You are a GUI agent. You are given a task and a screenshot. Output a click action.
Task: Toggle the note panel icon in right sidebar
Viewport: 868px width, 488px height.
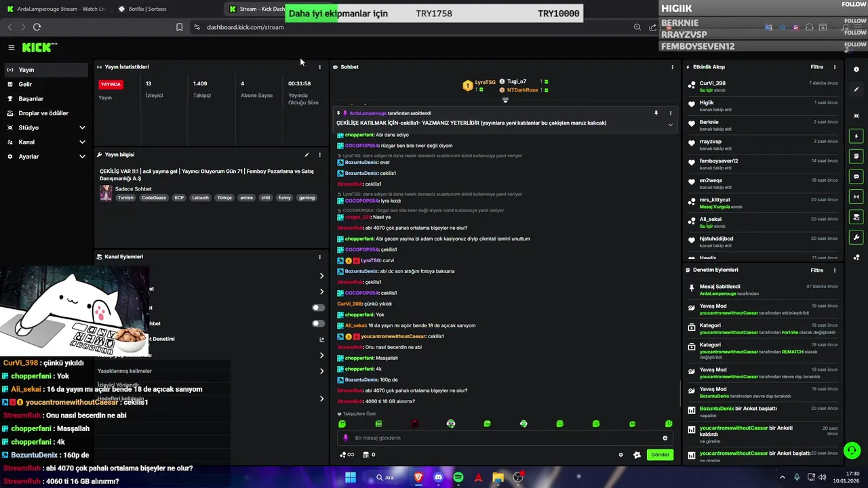coord(856,156)
